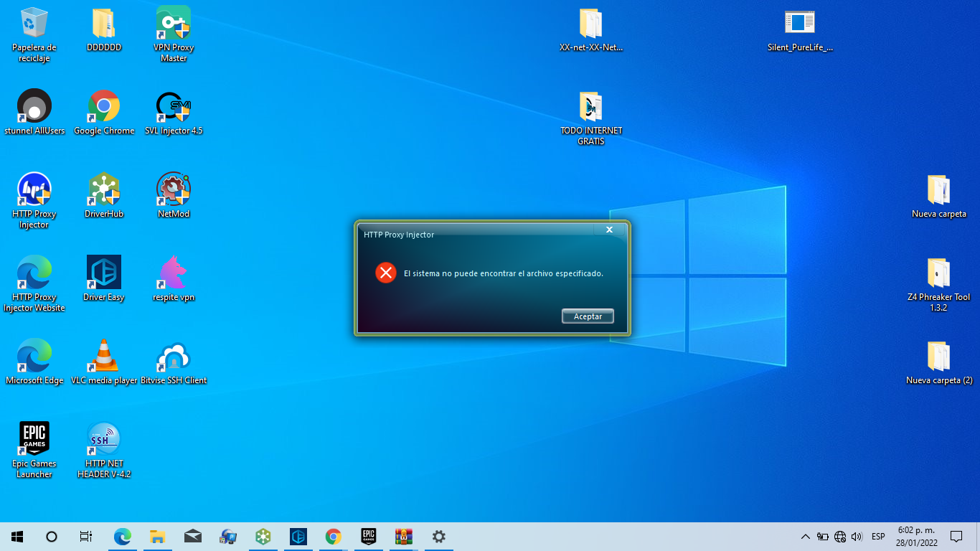Screen dimensions: 980x551
Task: Open the ESP input language indicator
Action: tap(878, 537)
